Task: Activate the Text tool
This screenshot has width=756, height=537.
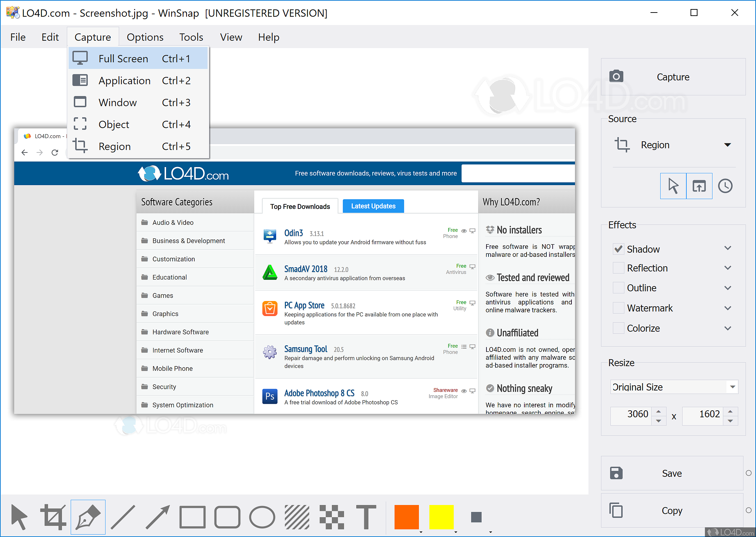Action: pos(366,517)
